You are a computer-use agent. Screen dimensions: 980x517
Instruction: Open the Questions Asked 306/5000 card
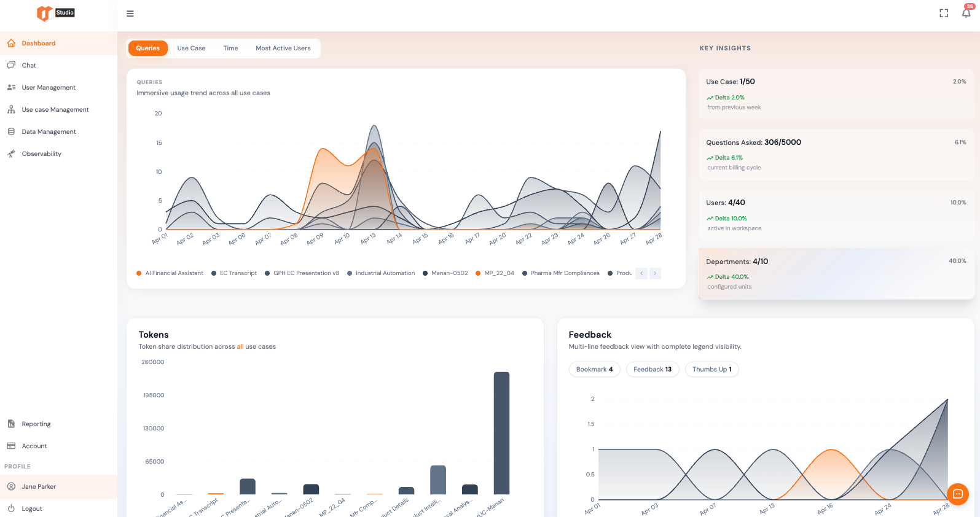[x=836, y=154]
